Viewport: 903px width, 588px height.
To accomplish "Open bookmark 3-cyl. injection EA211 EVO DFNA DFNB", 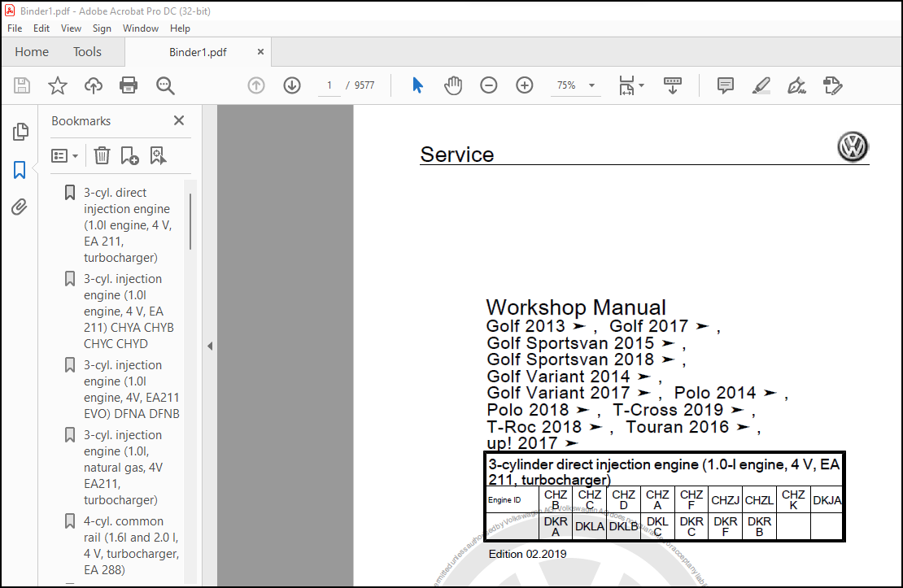I will 131,390.
